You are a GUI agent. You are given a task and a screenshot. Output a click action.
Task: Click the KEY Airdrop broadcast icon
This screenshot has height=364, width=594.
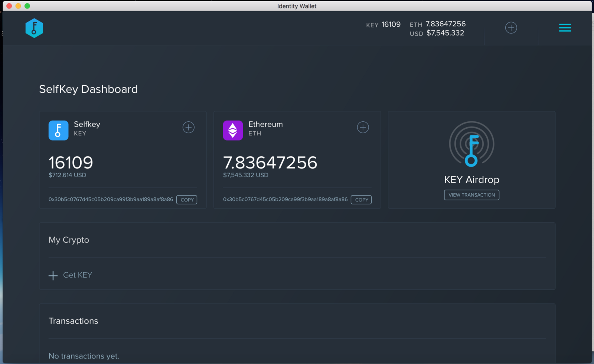click(471, 144)
